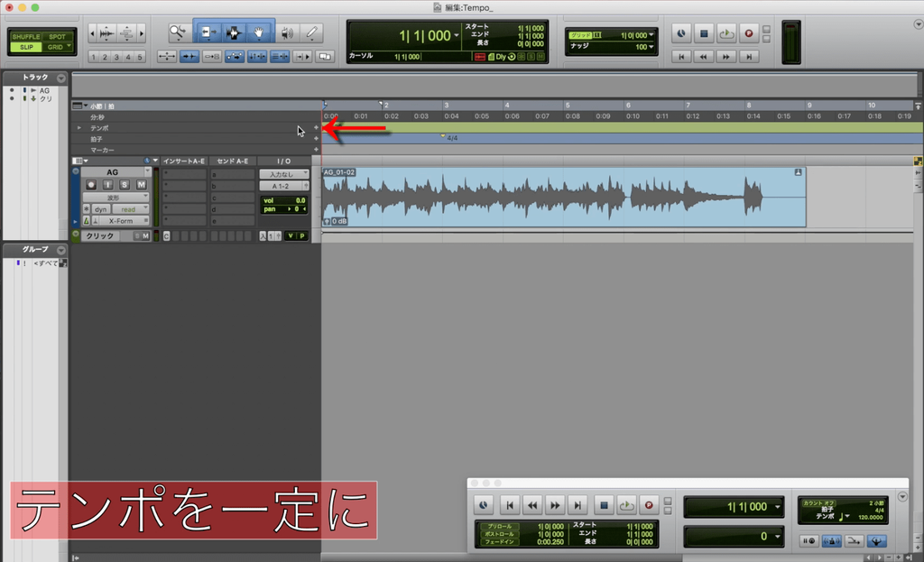Select Zoom preset 3
This screenshot has width=924, height=562.
coord(116,57)
